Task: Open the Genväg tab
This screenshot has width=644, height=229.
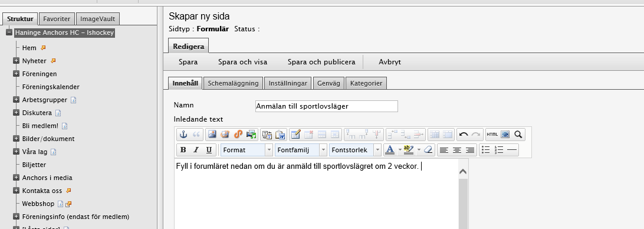Action: (328, 83)
